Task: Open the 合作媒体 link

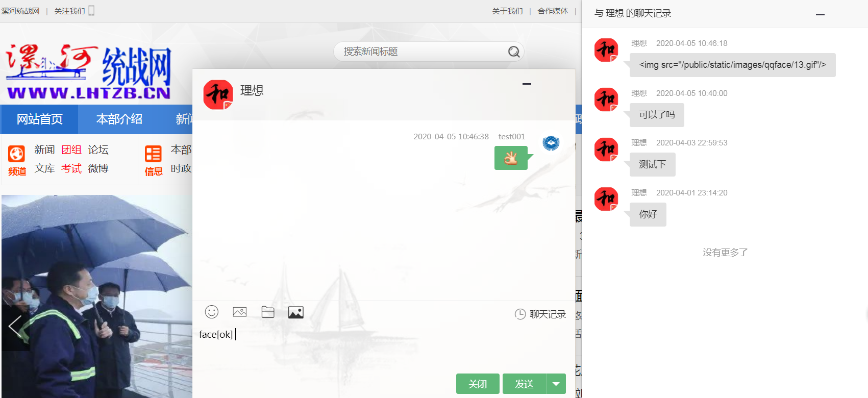Action: pos(553,11)
